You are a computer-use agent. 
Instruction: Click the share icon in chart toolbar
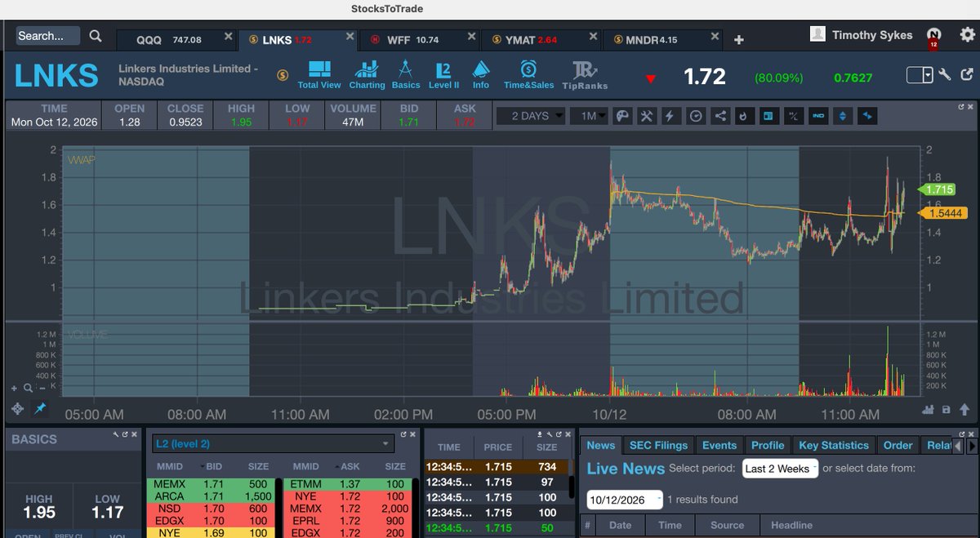pyautogui.click(x=720, y=116)
